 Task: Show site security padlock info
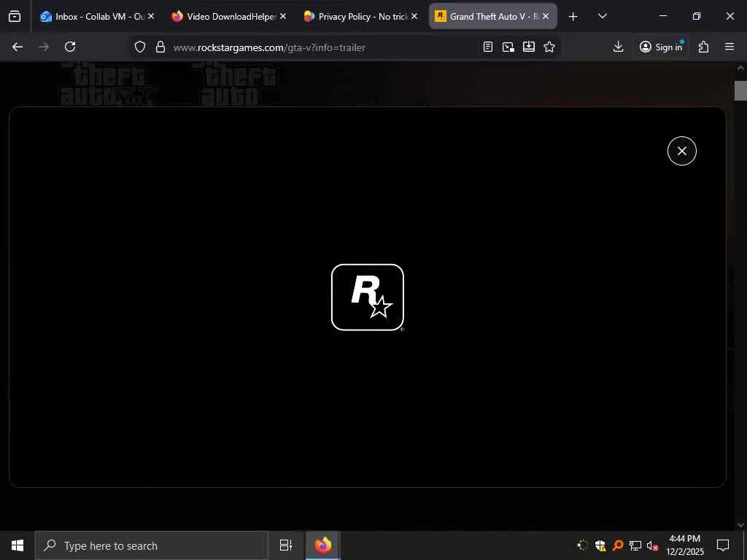[160, 47]
